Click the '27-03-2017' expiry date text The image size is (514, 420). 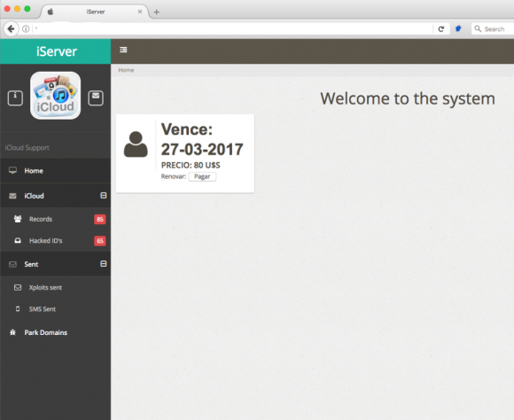coord(202,150)
